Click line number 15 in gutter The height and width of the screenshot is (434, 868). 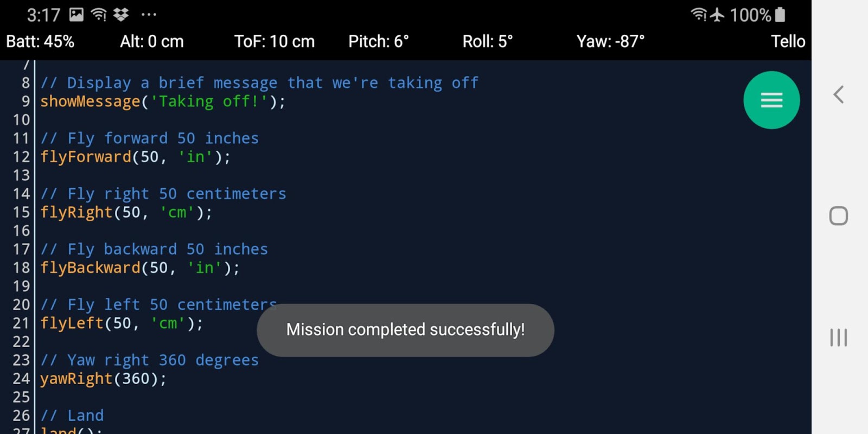(x=21, y=212)
